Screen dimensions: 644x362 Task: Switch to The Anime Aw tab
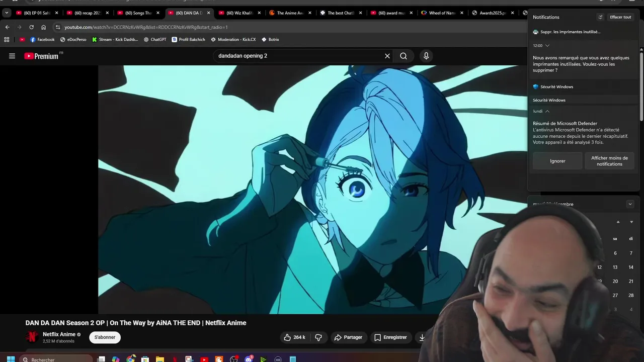pos(290,13)
